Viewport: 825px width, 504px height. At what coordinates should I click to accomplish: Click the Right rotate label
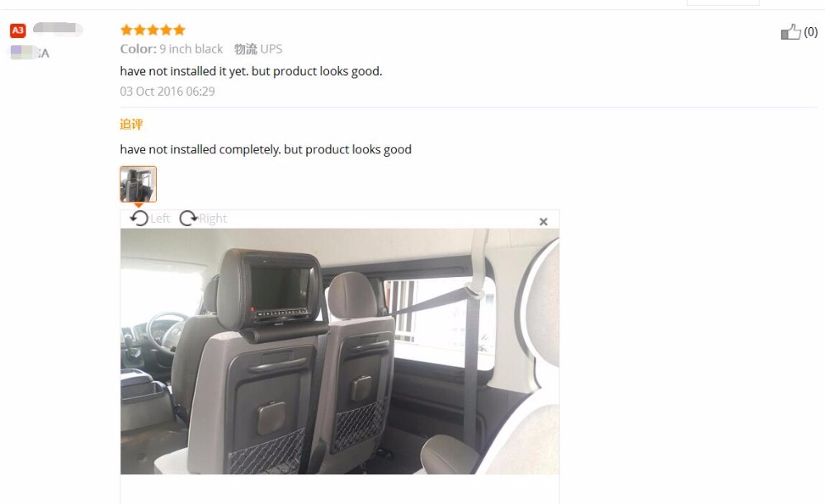point(213,219)
